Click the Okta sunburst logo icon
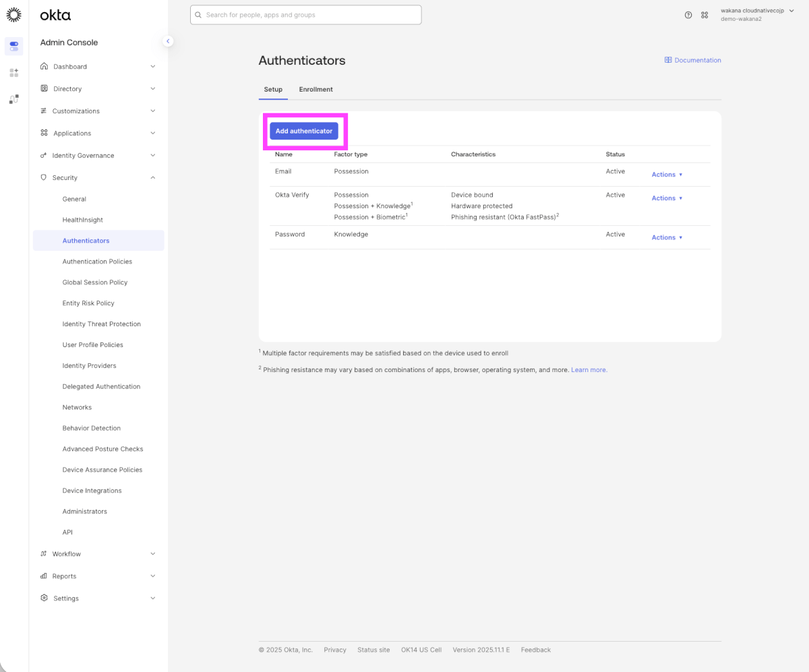This screenshot has height=672, width=809. (13, 15)
